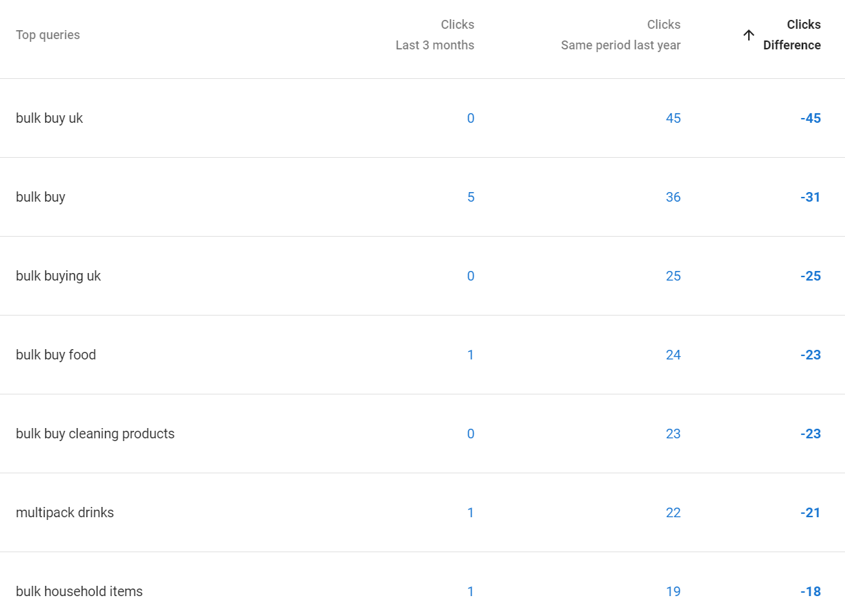This screenshot has width=845, height=616.
Task: Click the 22 clicks value for multipack drinks
Action: [x=673, y=512]
